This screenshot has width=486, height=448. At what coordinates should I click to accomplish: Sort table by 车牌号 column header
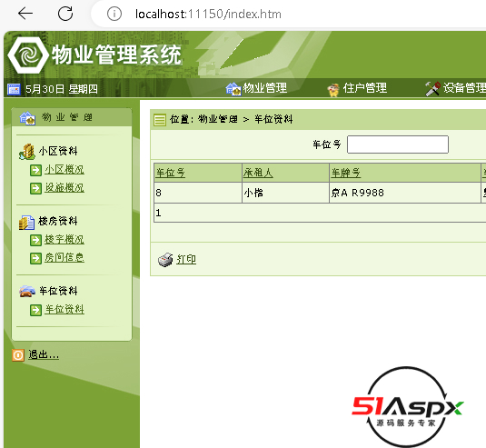[x=346, y=173]
